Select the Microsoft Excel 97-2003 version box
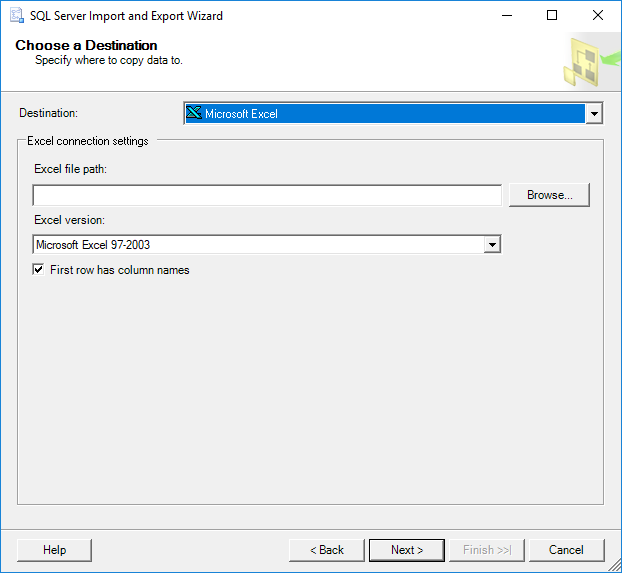The image size is (622, 573). tap(267, 244)
